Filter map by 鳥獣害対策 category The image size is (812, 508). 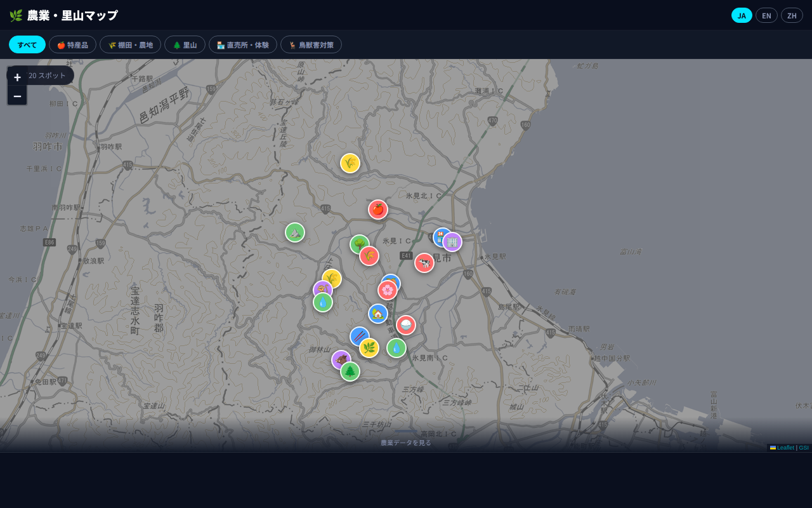tap(311, 44)
